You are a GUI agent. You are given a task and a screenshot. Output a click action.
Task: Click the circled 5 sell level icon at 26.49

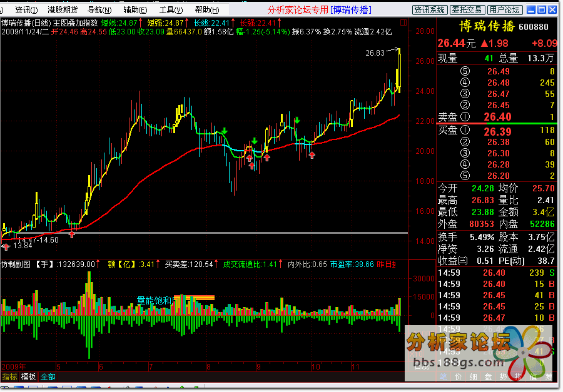[465, 71]
